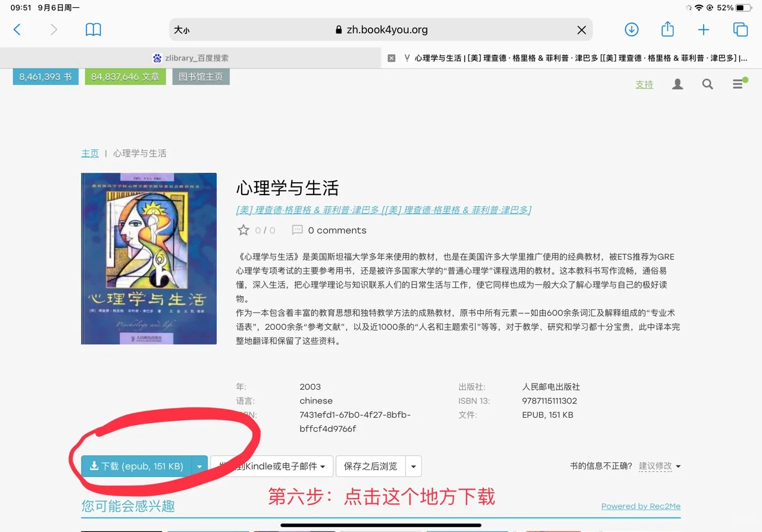Click the 8,461,393 书 counter button

click(46, 77)
